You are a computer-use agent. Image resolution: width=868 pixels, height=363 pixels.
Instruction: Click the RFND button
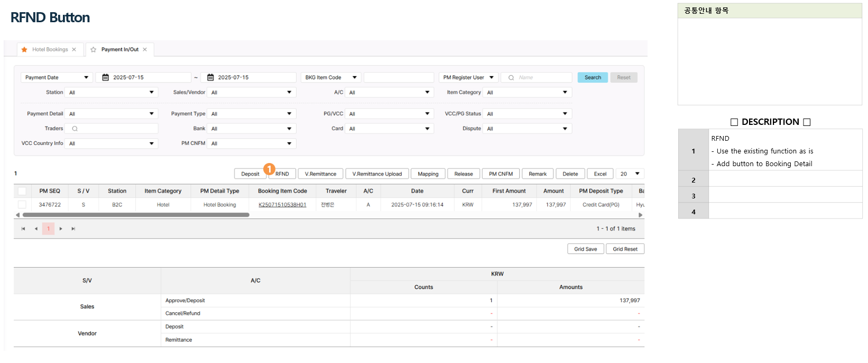(x=282, y=174)
